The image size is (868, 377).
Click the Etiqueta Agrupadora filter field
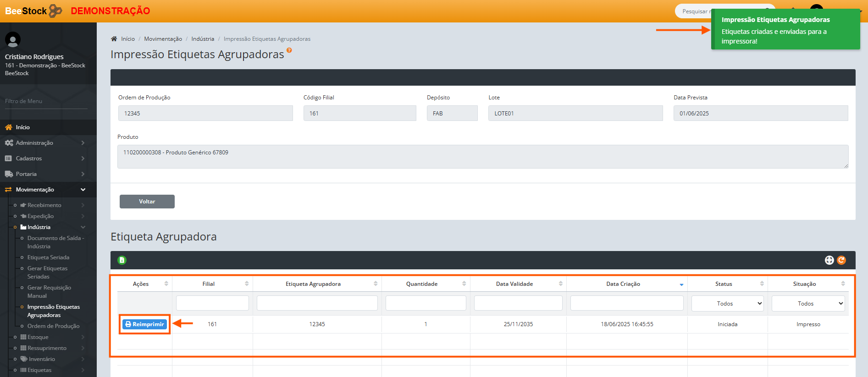pyautogui.click(x=317, y=303)
